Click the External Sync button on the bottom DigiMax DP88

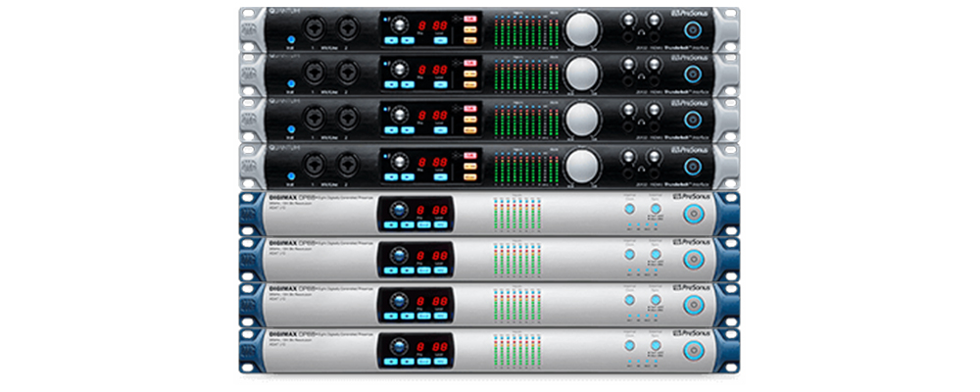pyautogui.click(x=655, y=345)
